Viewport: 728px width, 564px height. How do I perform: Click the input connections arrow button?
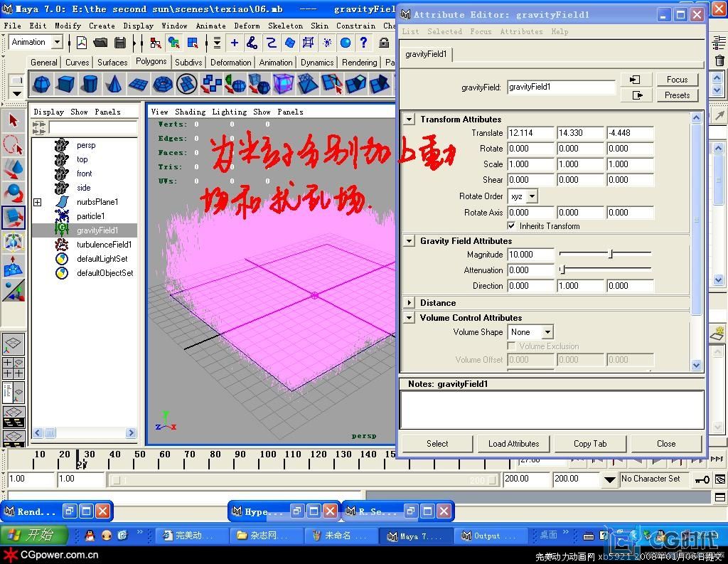pos(635,80)
